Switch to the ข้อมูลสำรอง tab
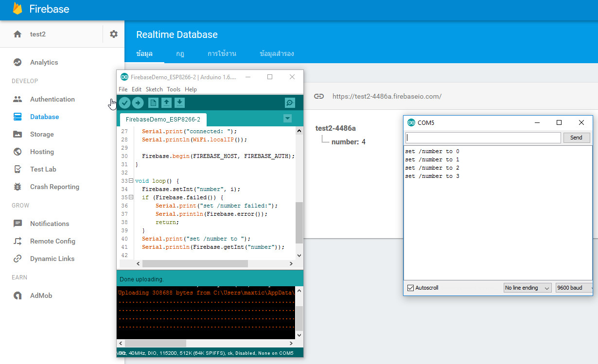 tap(277, 53)
